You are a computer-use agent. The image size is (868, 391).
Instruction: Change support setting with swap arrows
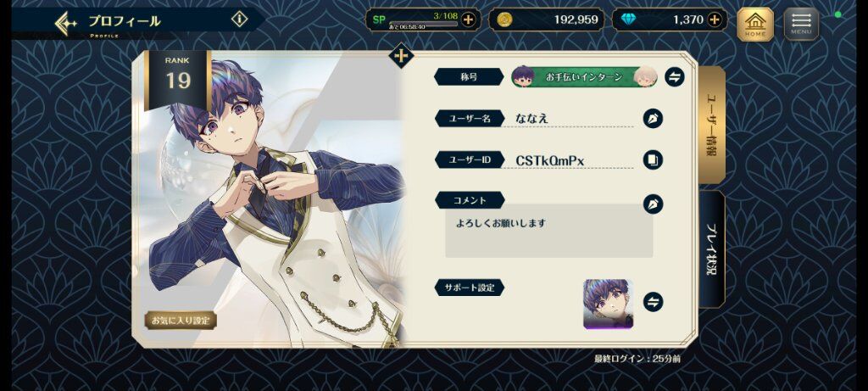pyautogui.click(x=654, y=302)
